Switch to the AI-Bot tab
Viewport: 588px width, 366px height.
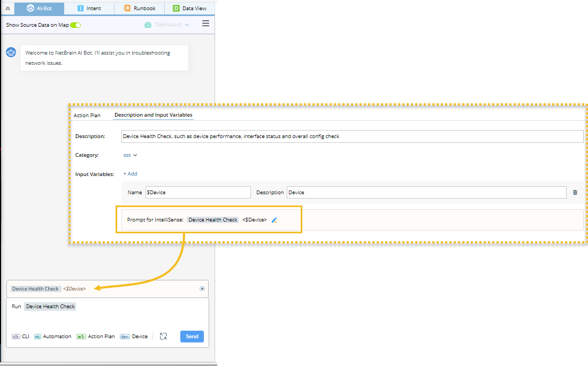(x=39, y=8)
